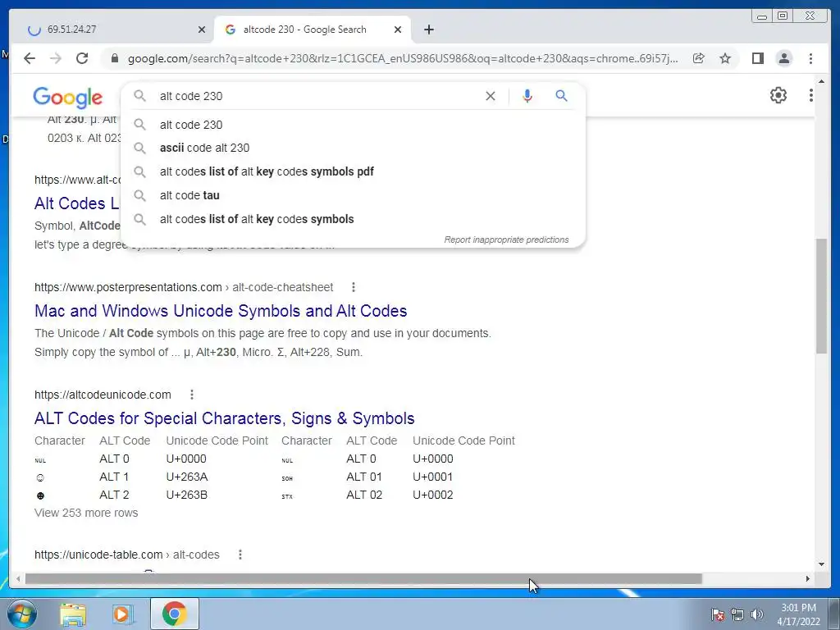Click 'Report inappropriate predictions'
The image size is (840, 630).
pyautogui.click(x=506, y=240)
